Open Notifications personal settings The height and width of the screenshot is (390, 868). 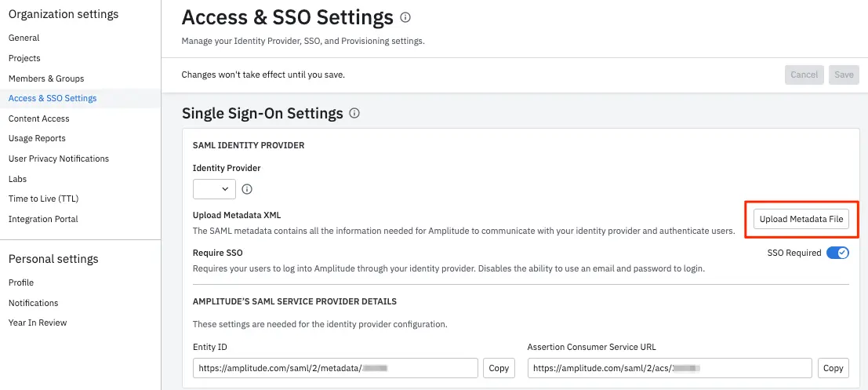tap(33, 302)
